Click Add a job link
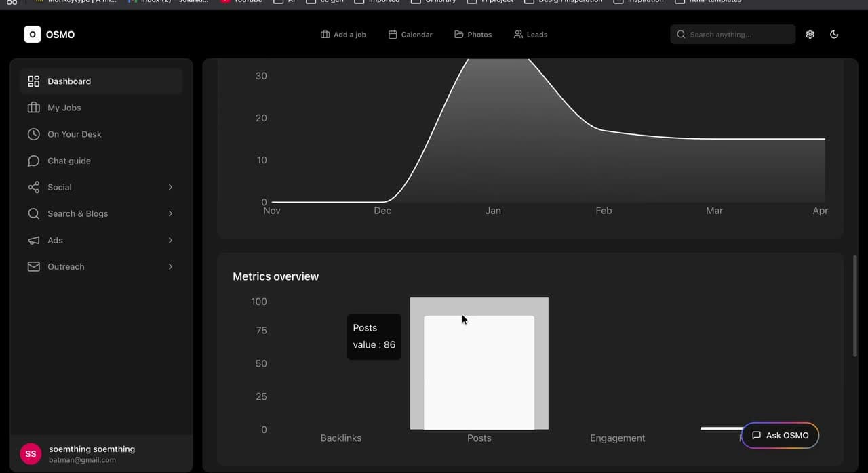Screen dimensions: 868x473 point(343,35)
